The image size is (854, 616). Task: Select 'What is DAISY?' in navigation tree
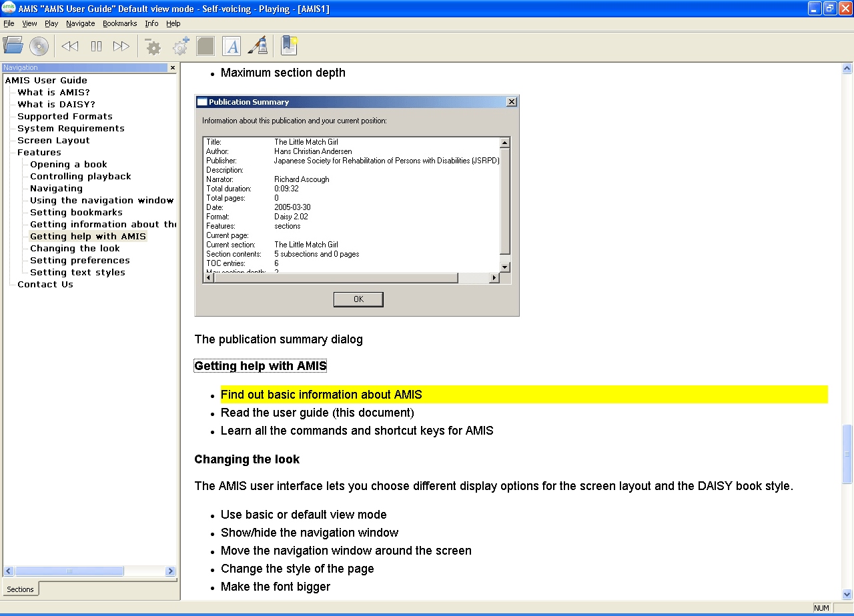(x=56, y=104)
